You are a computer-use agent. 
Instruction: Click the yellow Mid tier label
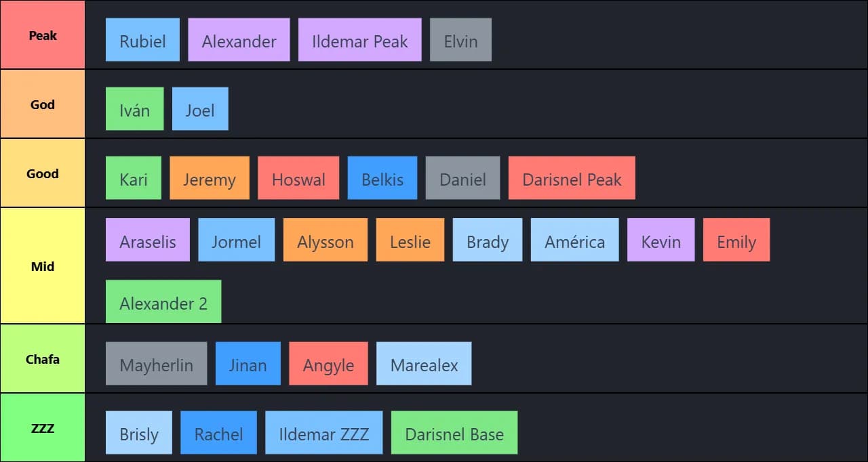43,266
